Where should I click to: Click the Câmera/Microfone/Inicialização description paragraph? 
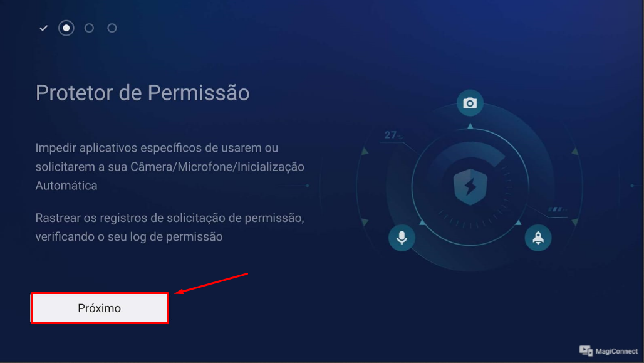tap(170, 167)
